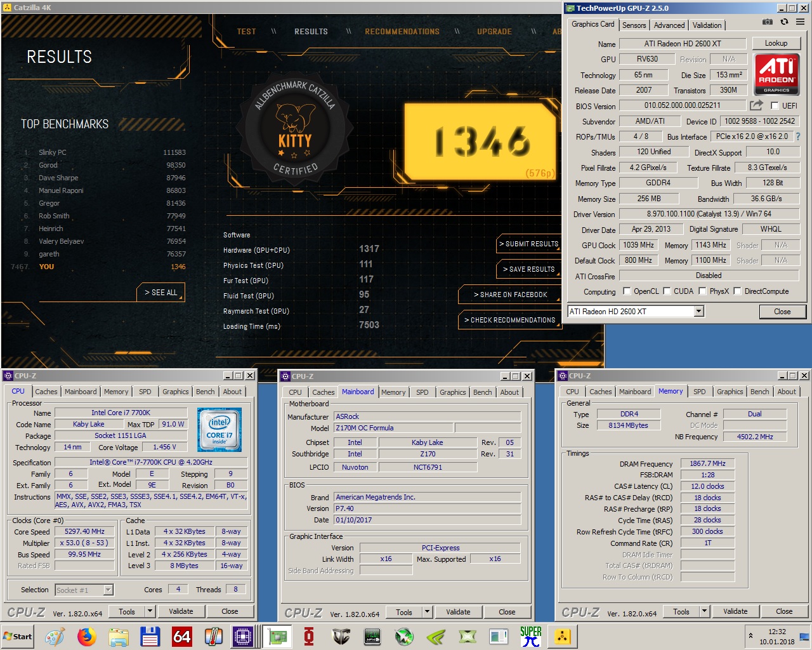
Task: Switch to GPU-Z via taskbar icon
Action: (x=277, y=637)
